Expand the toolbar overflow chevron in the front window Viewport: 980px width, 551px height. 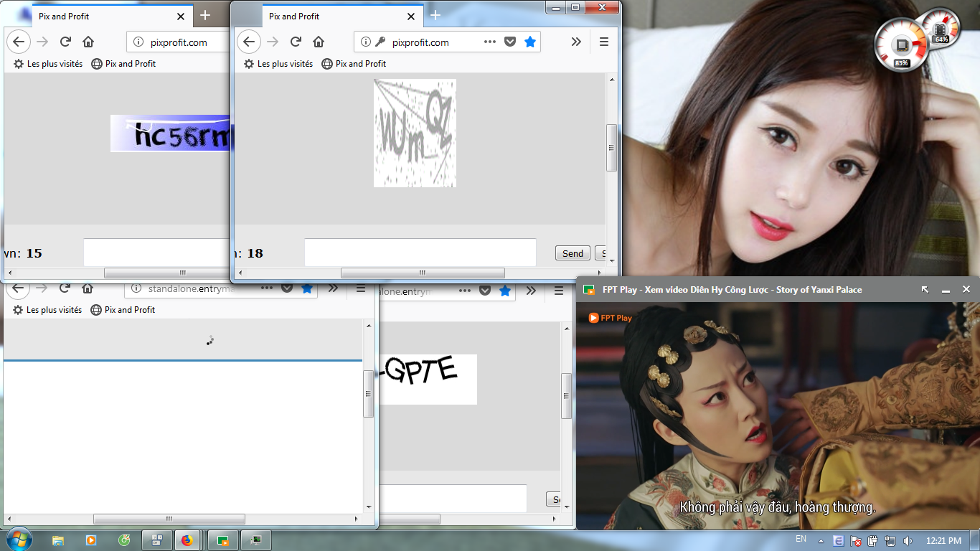coord(576,42)
